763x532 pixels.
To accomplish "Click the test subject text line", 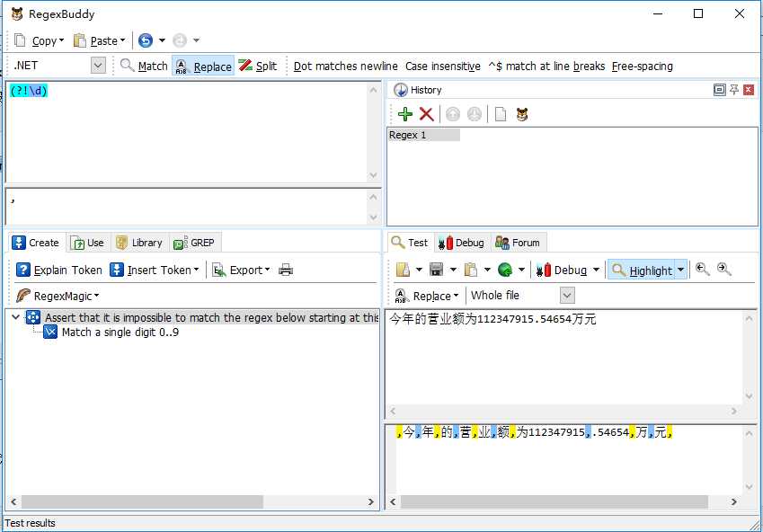I will (492, 319).
